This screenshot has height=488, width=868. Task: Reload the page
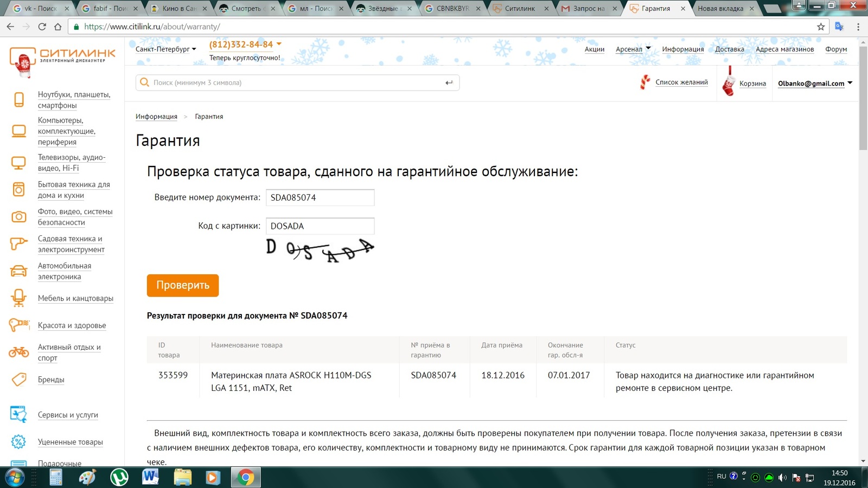[x=42, y=27]
